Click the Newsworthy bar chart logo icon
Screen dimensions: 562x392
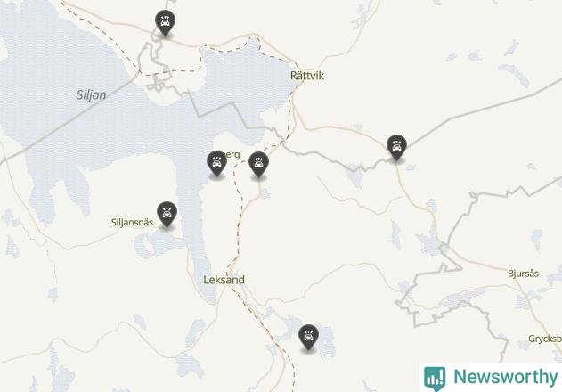pos(435,378)
